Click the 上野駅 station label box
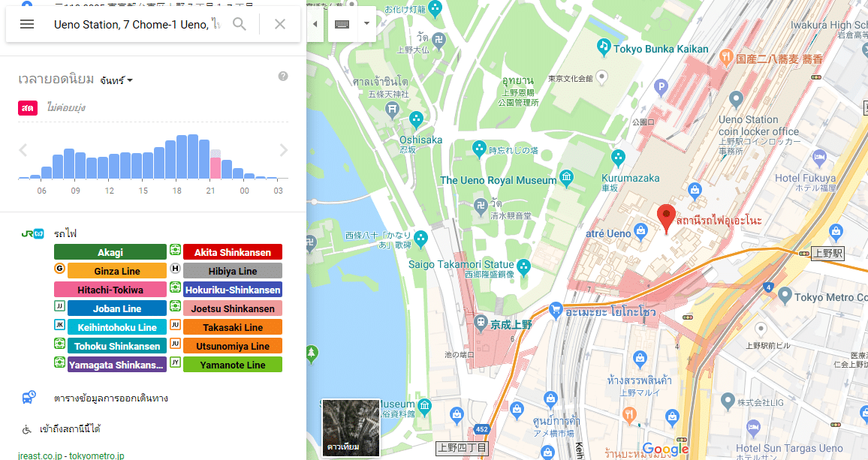The image size is (868, 460). tap(827, 254)
